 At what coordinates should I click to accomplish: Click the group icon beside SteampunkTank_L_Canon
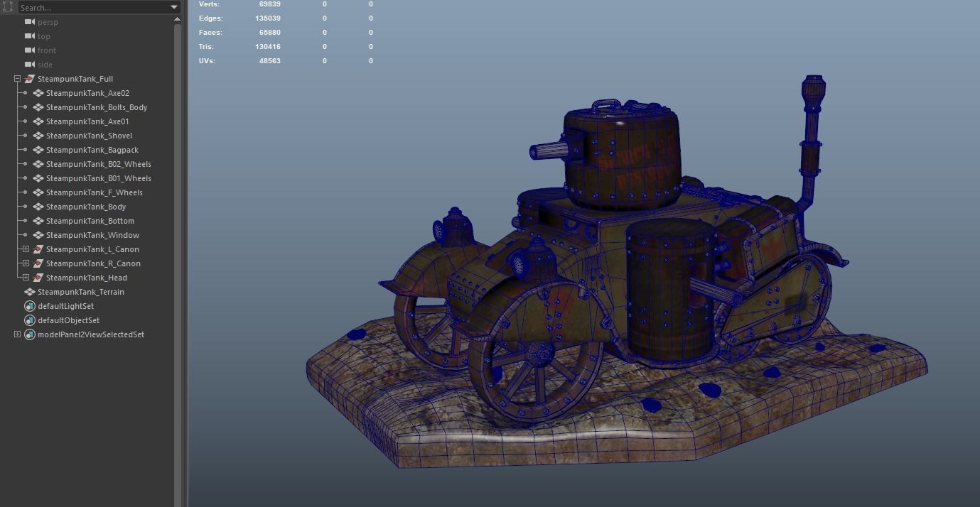pos(38,249)
